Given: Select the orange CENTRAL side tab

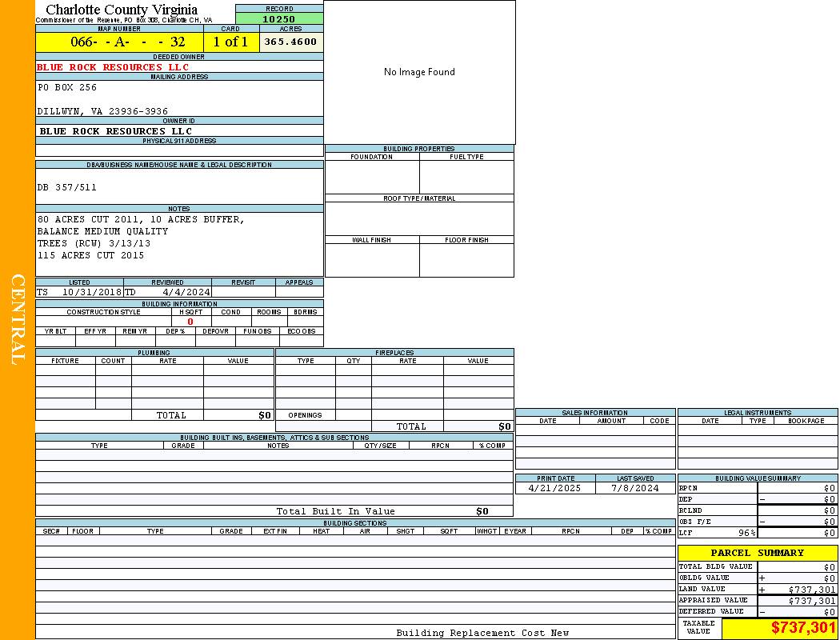Looking at the screenshot, I should pos(18,320).
